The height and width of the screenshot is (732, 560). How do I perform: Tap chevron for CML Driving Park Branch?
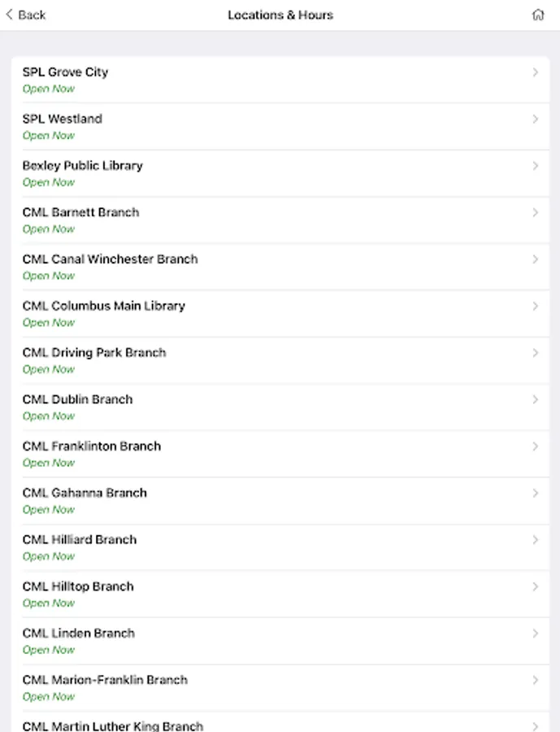point(536,353)
